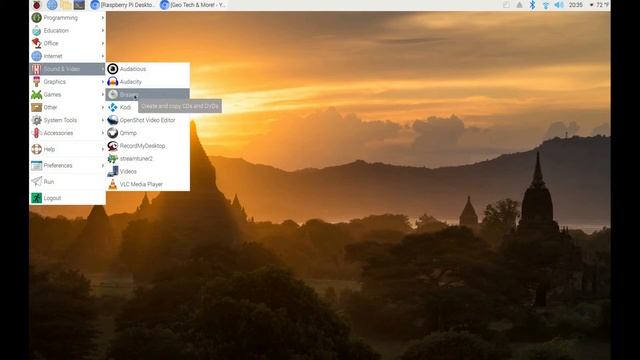Viewport: 640px width, 360px height.
Task: Expand the Graphics submenu
Action: tap(68, 82)
